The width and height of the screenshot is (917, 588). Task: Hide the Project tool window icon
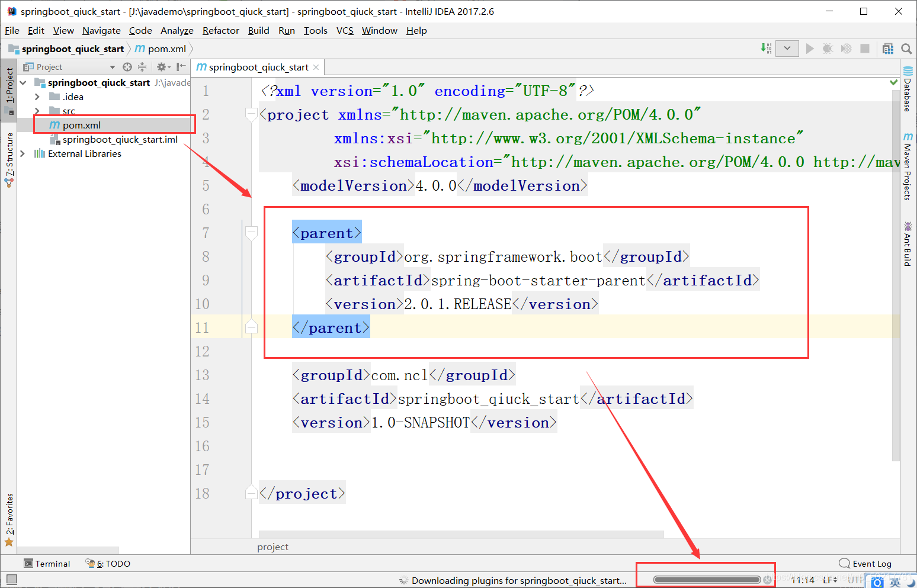click(181, 67)
